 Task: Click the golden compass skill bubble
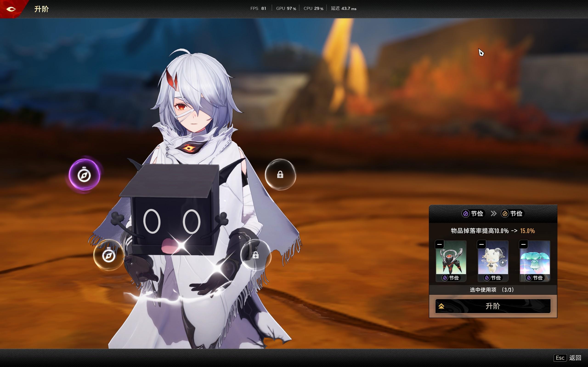108,255
